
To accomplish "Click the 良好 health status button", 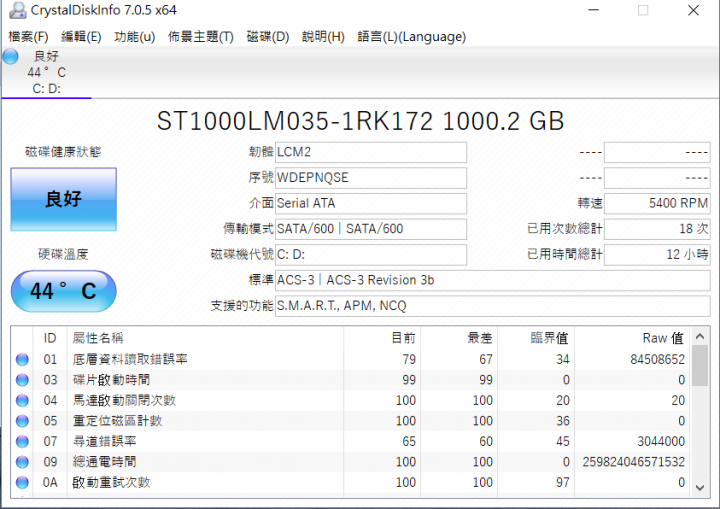I will pos(63,199).
